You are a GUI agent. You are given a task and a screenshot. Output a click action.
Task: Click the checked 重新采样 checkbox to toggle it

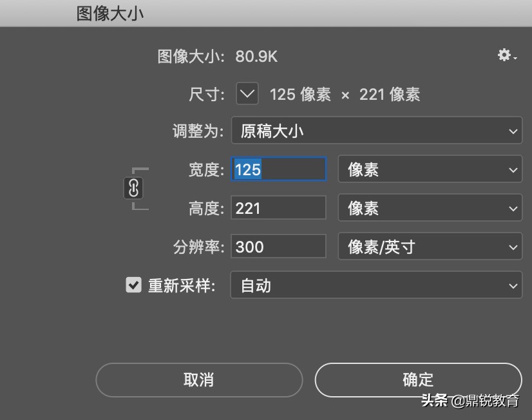[133, 285]
